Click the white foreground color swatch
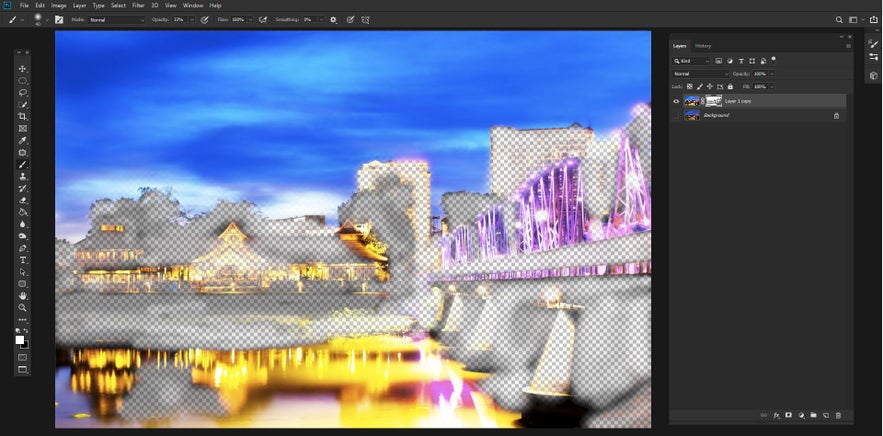This screenshot has width=883, height=436. pyautogui.click(x=20, y=340)
